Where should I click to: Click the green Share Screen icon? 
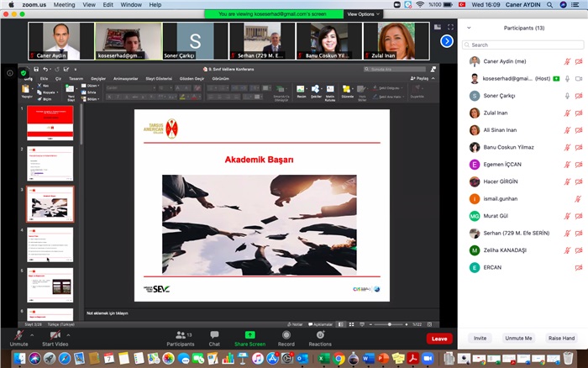click(249, 334)
